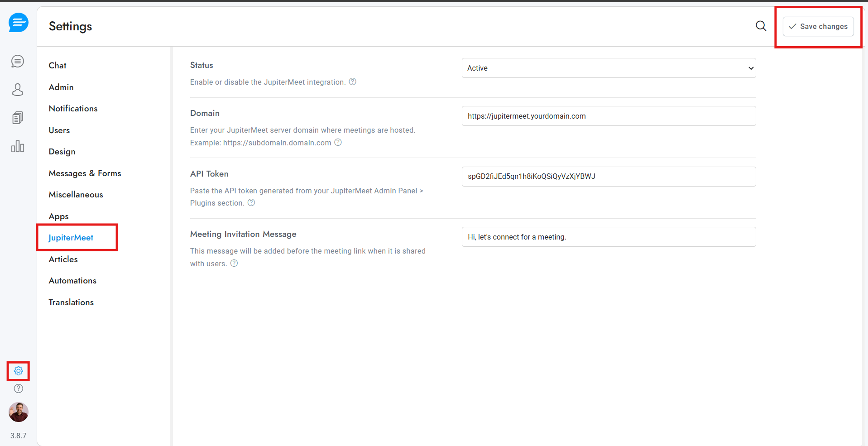Click the API Token input field
Viewport: 868px width, 446px height.
tap(609, 177)
